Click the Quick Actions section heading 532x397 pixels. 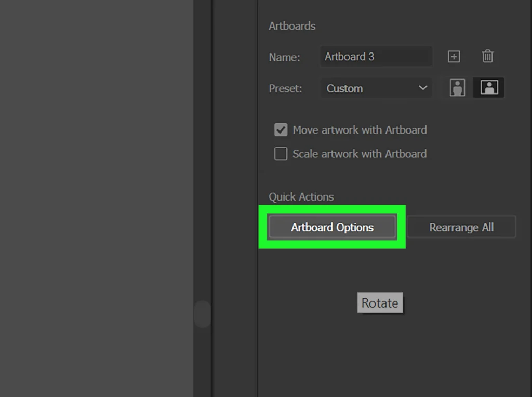(301, 197)
